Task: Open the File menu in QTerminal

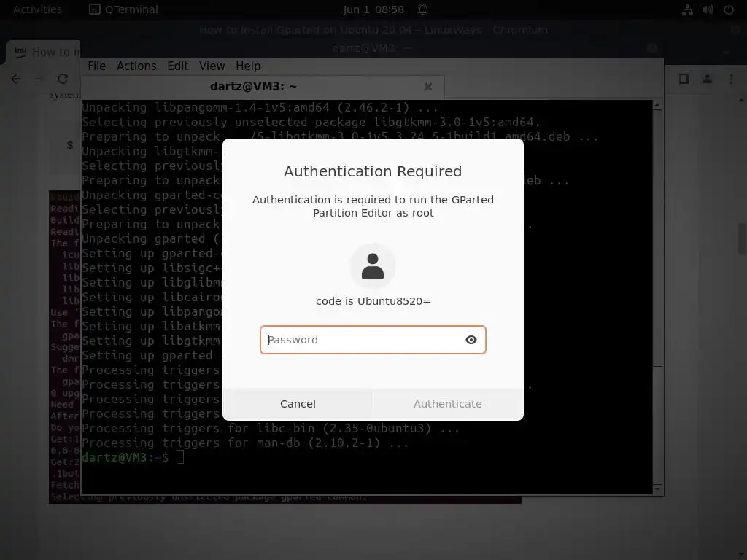Action: pyautogui.click(x=96, y=66)
